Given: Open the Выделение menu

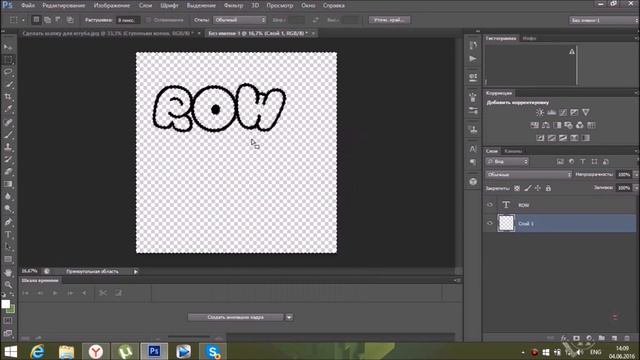Looking at the screenshot, I should [201, 5].
